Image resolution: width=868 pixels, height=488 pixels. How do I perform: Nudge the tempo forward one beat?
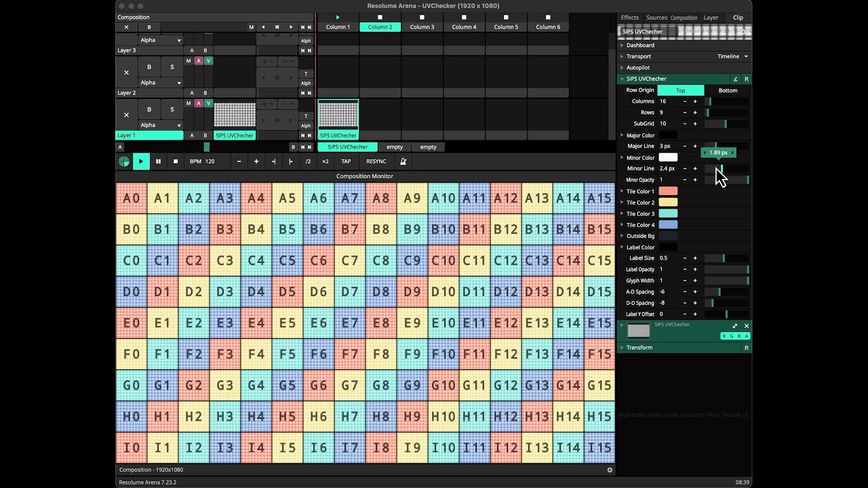(291, 161)
